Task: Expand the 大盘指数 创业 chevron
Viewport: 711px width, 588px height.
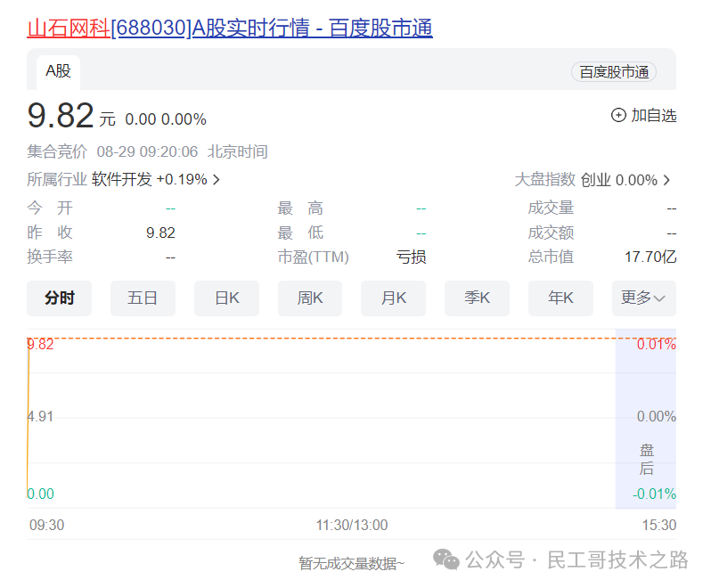Action: point(666,181)
